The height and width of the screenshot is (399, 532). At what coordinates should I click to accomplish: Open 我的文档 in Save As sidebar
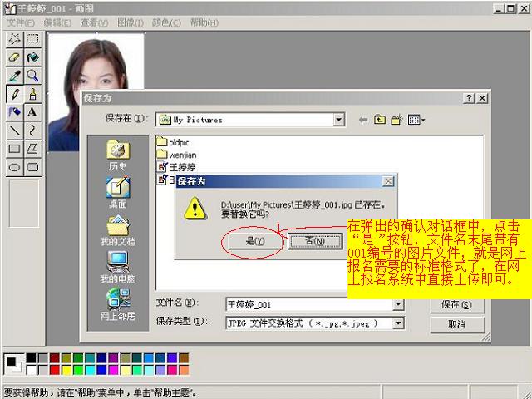118,231
